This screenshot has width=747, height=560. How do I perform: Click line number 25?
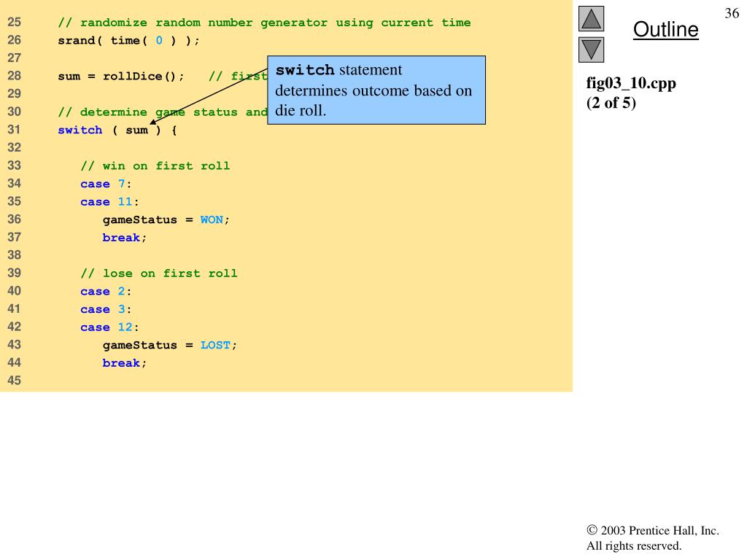coord(15,22)
